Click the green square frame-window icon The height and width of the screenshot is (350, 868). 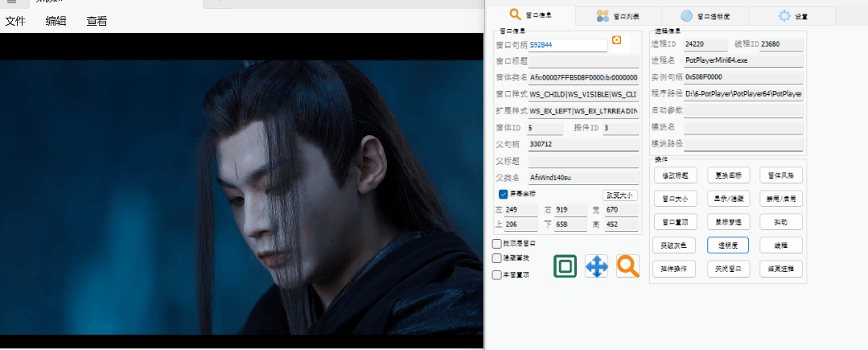[x=566, y=266]
